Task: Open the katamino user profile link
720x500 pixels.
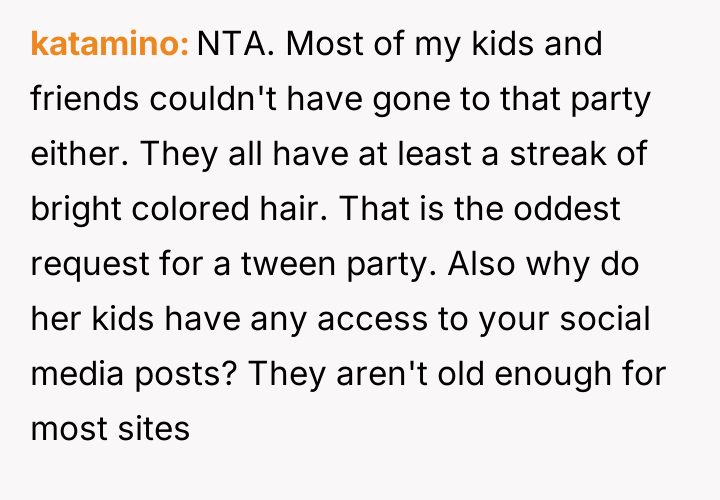Action: tap(110, 45)
